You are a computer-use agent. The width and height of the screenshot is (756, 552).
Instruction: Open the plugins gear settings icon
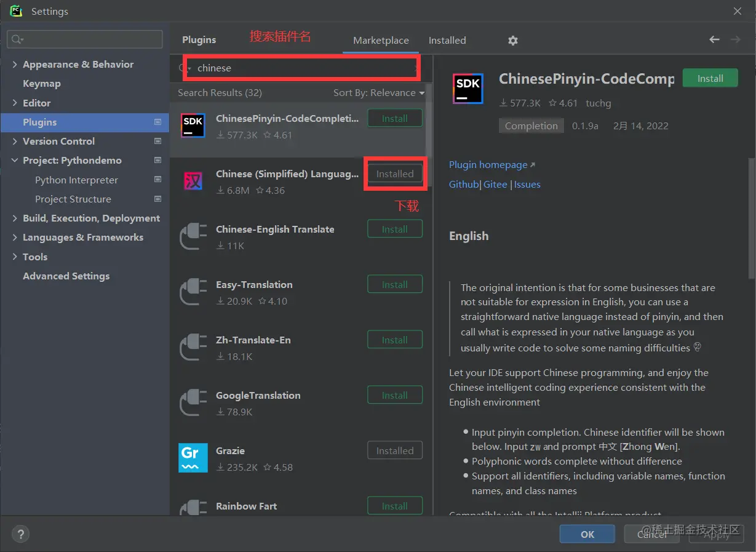tap(513, 41)
